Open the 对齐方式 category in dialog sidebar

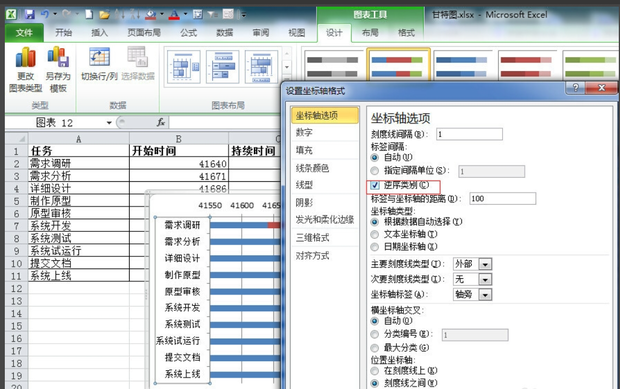coord(312,256)
